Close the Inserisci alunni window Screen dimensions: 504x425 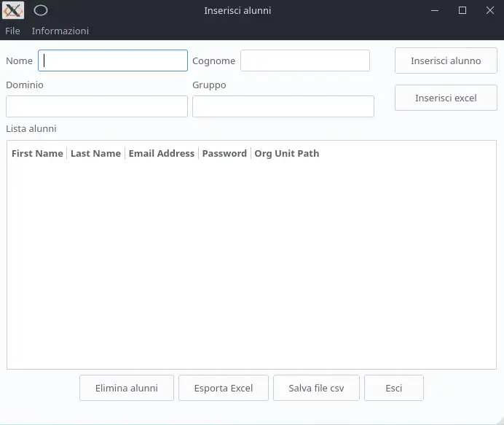(x=490, y=10)
